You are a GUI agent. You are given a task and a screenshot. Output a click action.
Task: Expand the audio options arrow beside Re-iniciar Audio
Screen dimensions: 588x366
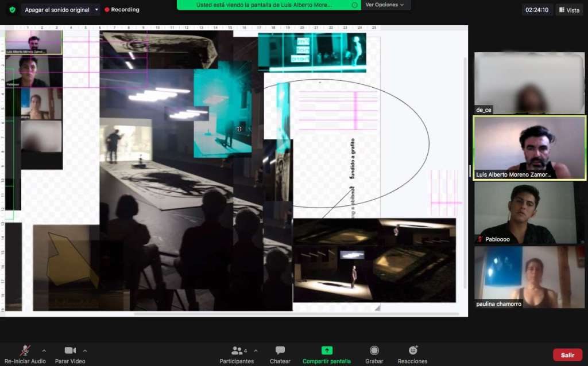pyautogui.click(x=44, y=351)
